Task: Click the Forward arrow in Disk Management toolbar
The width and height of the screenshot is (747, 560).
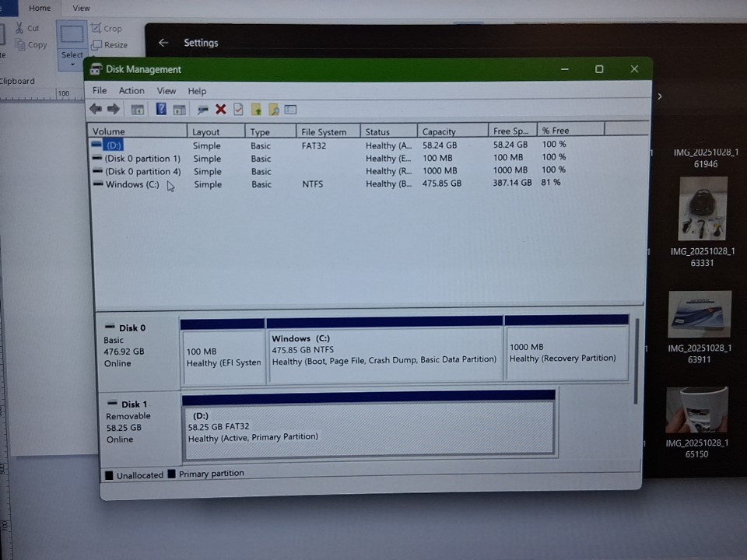Action: [114, 110]
